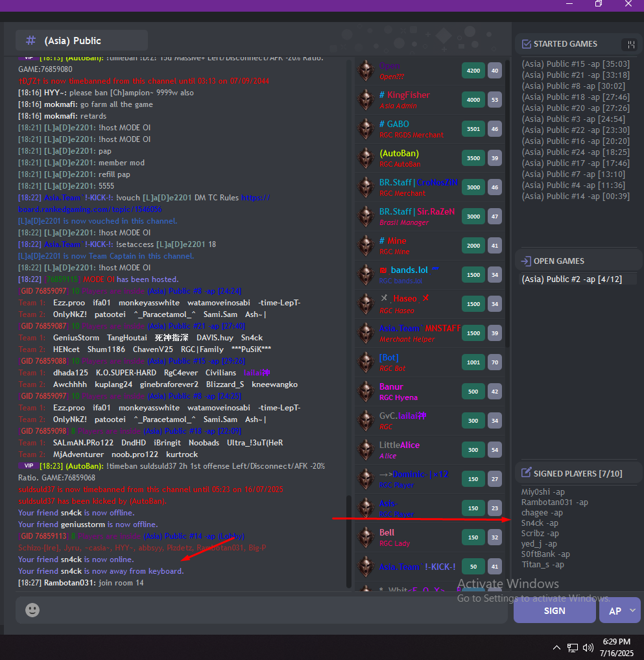Click chat message 'Rambotan031: join room 14'
Viewport: 644px width, 660px height.
[81, 583]
